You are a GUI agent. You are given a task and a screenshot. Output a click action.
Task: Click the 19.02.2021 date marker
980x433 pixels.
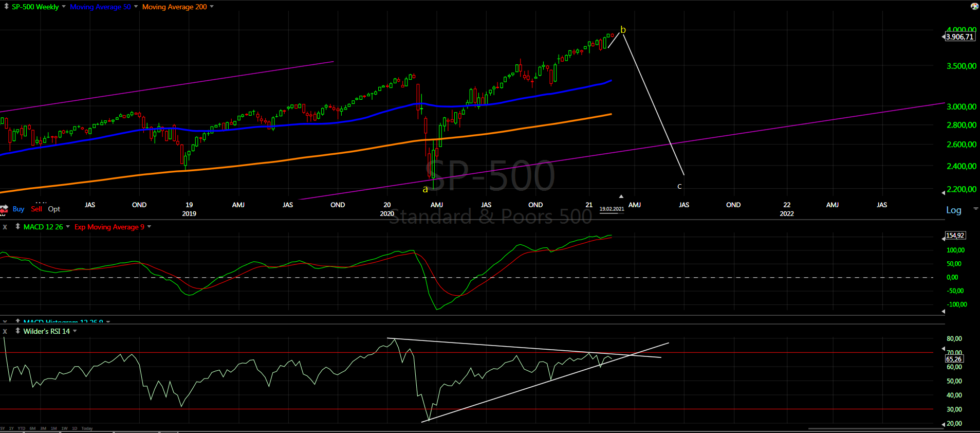point(612,209)
